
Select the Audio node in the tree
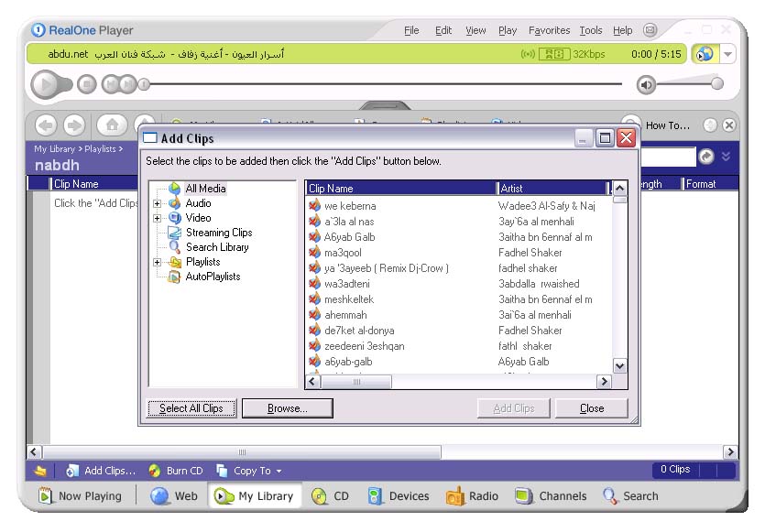pos(198,203)
